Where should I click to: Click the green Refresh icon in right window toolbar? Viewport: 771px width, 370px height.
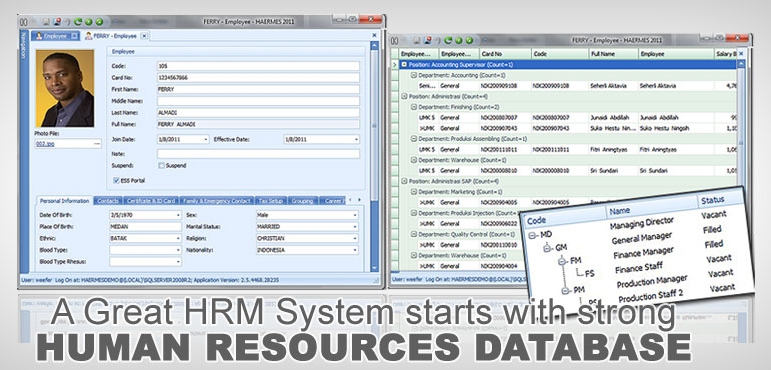coord(448,40)
